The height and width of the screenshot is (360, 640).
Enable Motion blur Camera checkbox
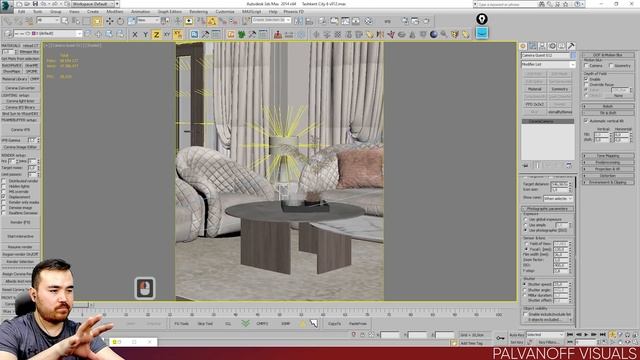[587, 66]
